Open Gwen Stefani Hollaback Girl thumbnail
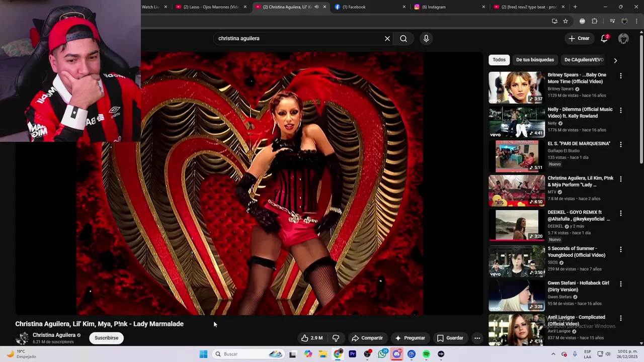Image resolution: width=644 pixels, height=362 pixels. click(x=517, y=295)
